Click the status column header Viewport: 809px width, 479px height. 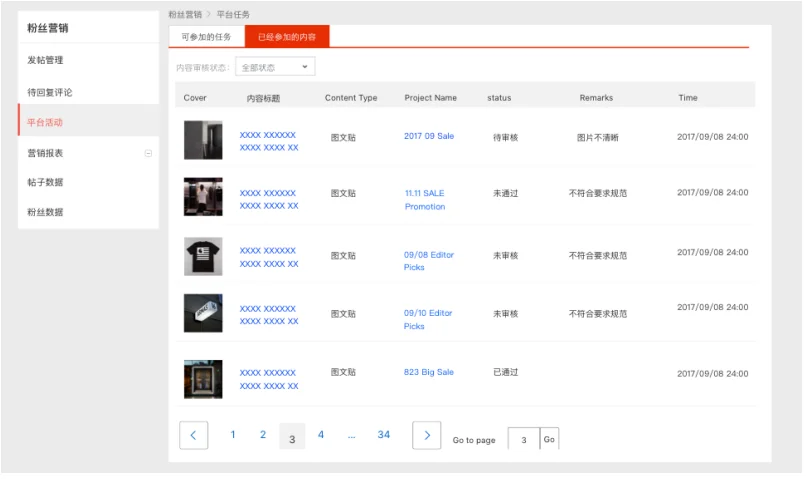coord(499,98)
